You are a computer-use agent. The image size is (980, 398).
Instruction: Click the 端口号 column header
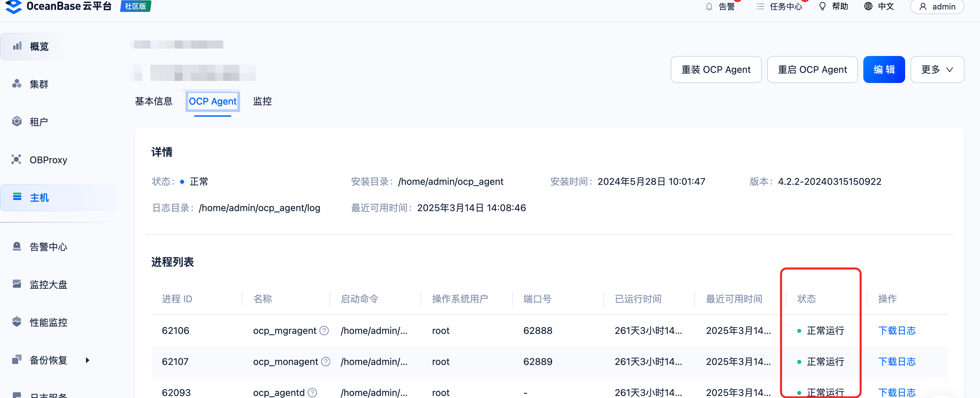point(537,299)
